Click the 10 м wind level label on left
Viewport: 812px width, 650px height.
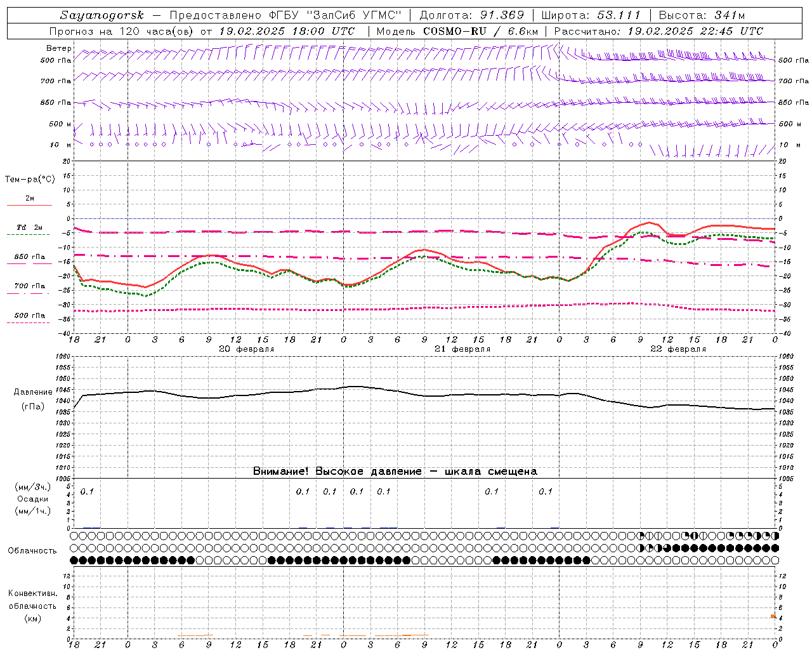pyautogui.click(x=60, y=145)
